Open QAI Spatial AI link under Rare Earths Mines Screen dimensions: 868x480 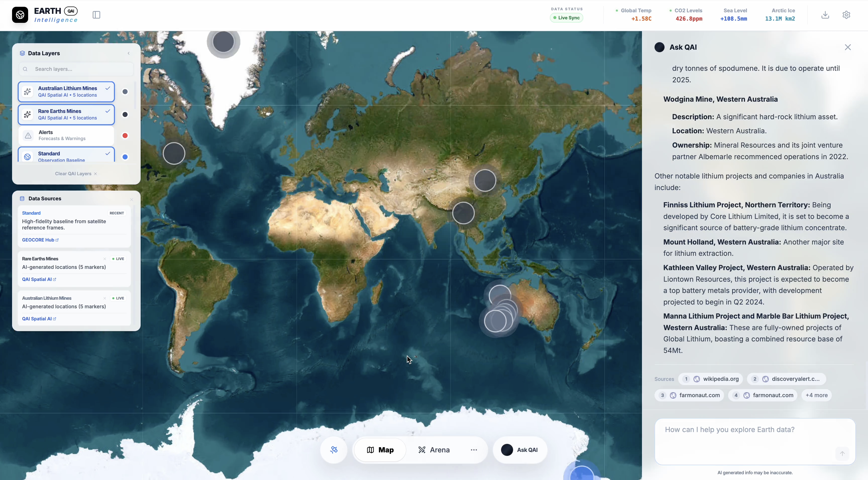coord(39,279)
